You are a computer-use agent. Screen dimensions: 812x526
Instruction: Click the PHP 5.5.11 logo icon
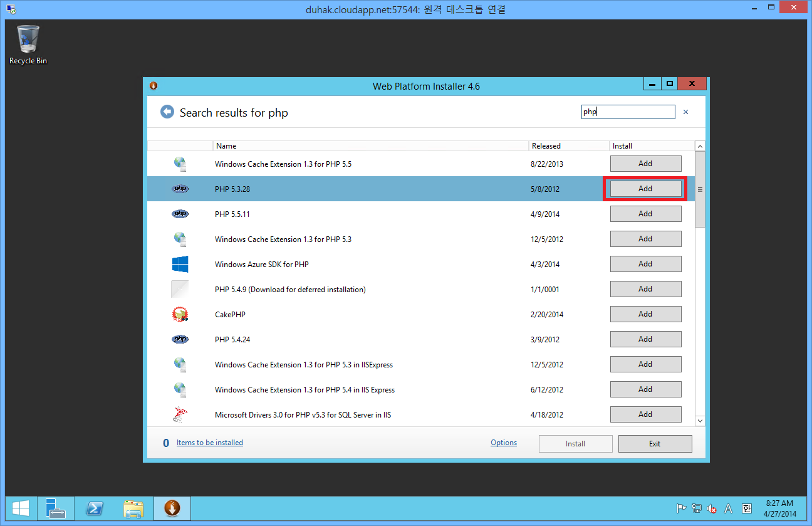pyautogui.click(x=180, y=214)
